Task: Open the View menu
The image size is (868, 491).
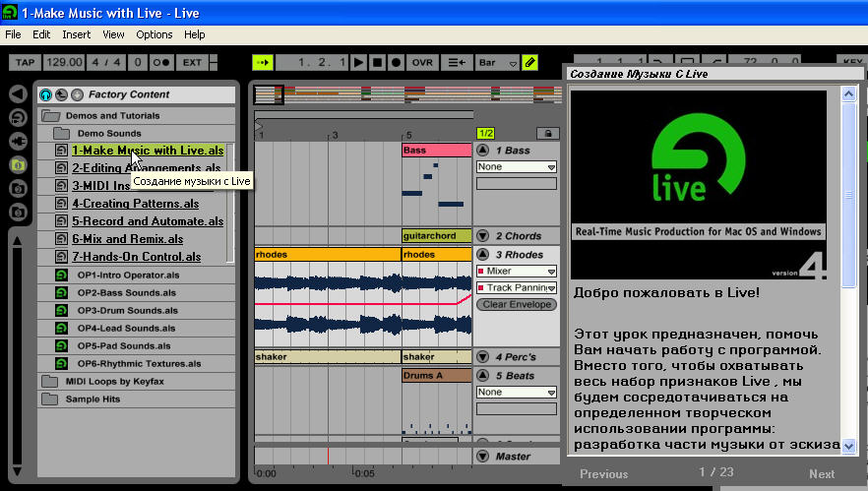Action: pyautogui.click(x=113, y=34)
